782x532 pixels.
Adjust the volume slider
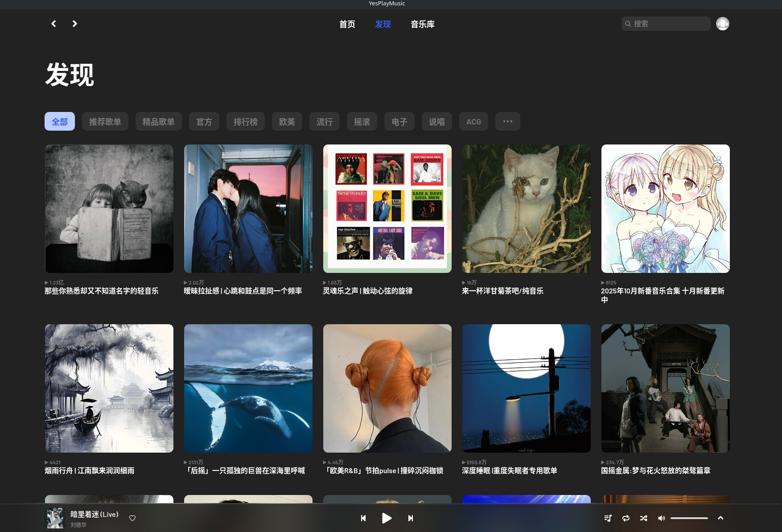tap(689, 518)
